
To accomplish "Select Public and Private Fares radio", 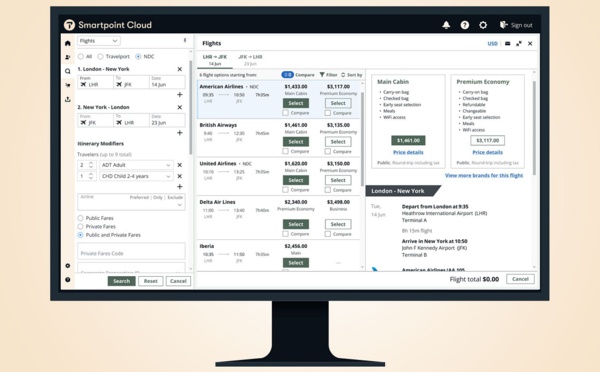I will 80,235.
